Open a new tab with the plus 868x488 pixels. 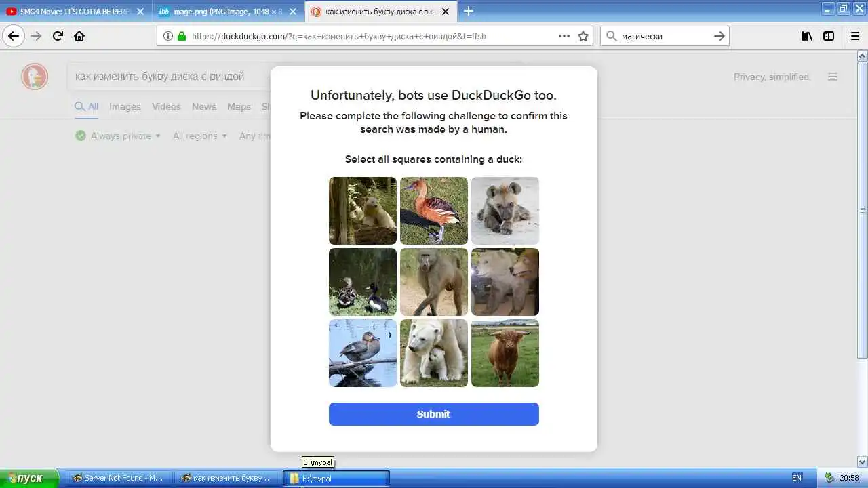(x=468, y=11)
